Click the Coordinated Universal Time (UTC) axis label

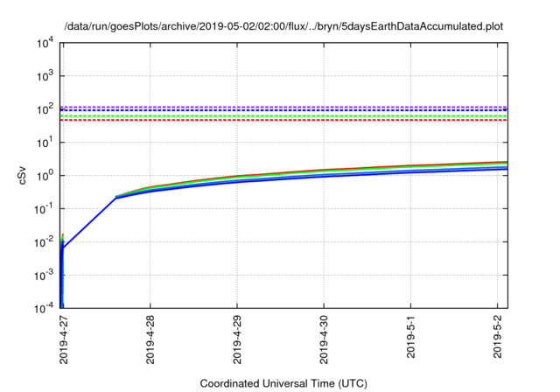(x=283, y=383)
